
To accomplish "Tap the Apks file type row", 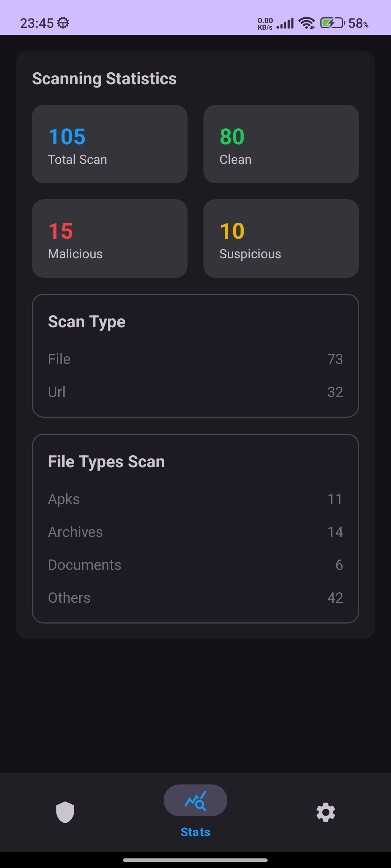I will tap(195, 499).
